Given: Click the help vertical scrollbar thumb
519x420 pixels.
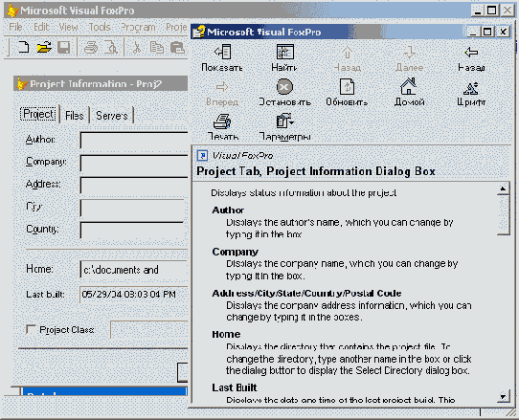Looking at the screenshot, I should point(503,215).
